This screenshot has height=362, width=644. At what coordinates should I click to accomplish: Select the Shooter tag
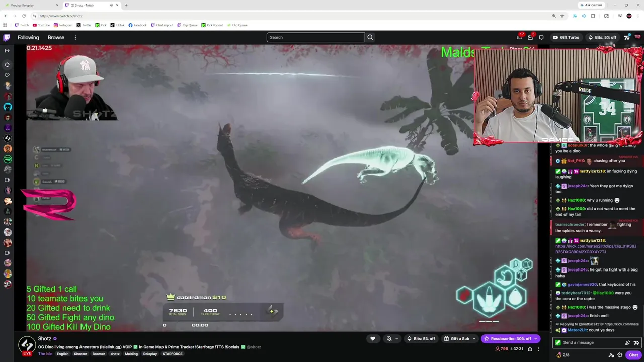point(80,354)
